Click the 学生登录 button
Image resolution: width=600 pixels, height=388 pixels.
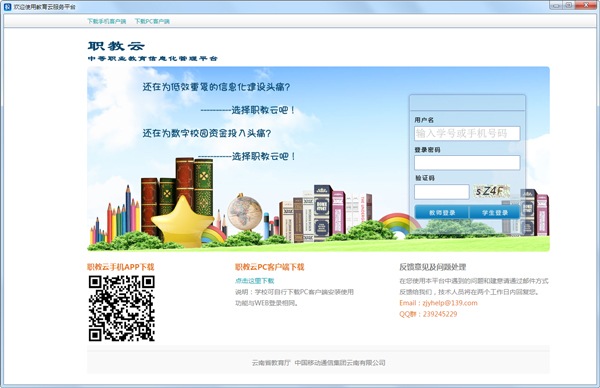495,212
